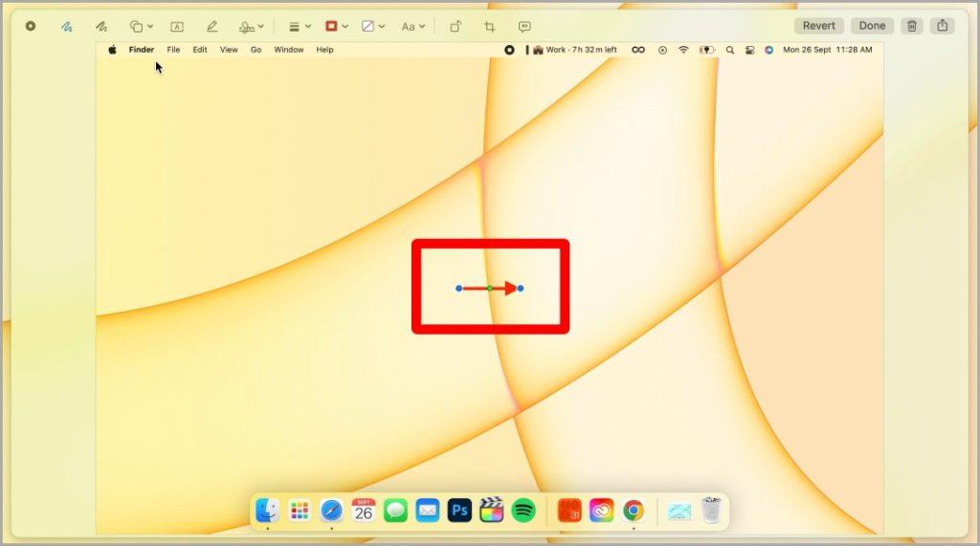The width and height of the screenshot is (980, 546).
Task: Click the blue handle at the arrowhead
Action: tap(521, 288)
